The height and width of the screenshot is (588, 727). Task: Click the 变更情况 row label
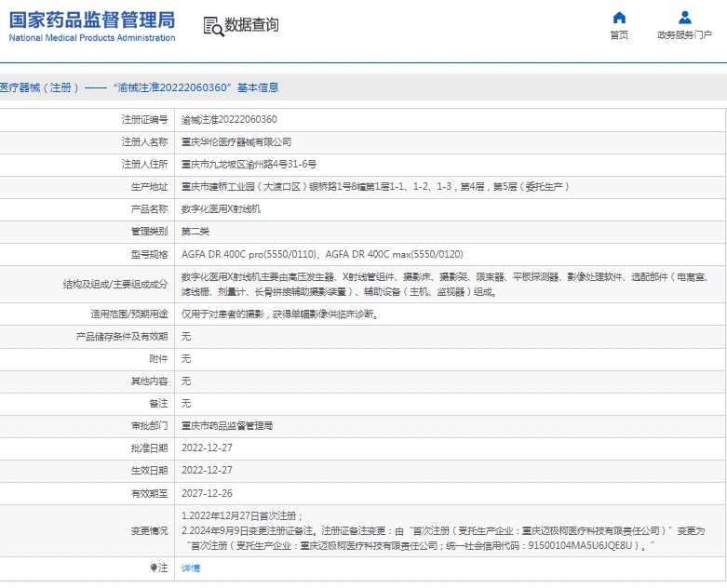149,531
